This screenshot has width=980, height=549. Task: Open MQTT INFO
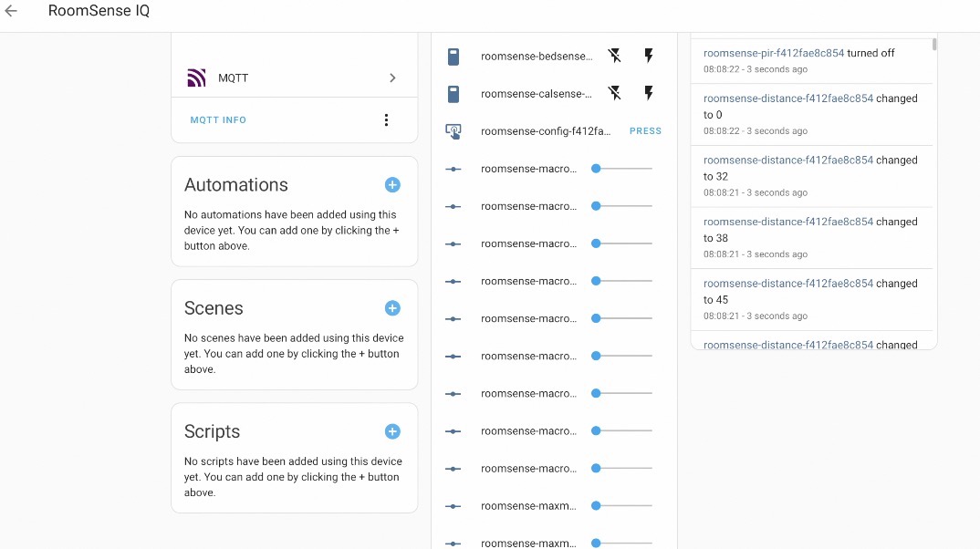pos(218,119)
